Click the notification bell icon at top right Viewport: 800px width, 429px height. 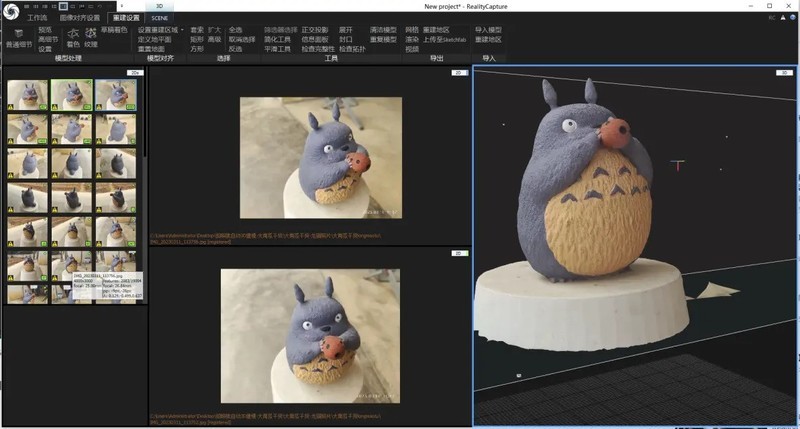click(x=783, y=17)
